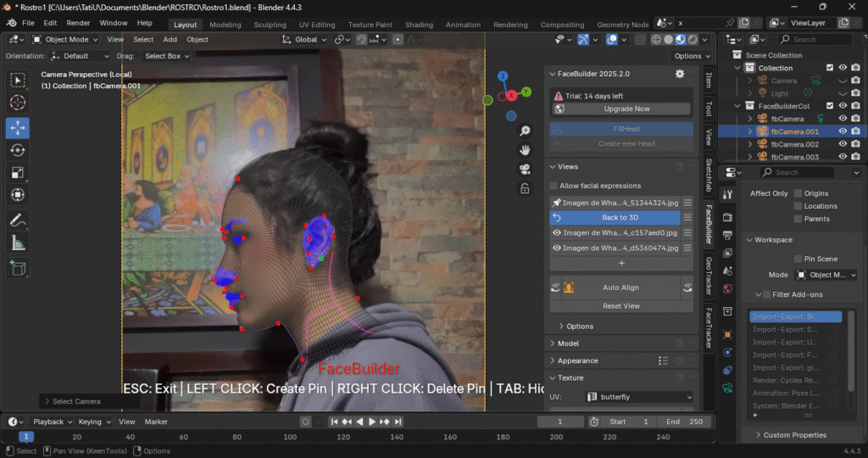This screenshot has width=868, height=458.
Task: Pick the Measure tool
Action: [18, 243]
